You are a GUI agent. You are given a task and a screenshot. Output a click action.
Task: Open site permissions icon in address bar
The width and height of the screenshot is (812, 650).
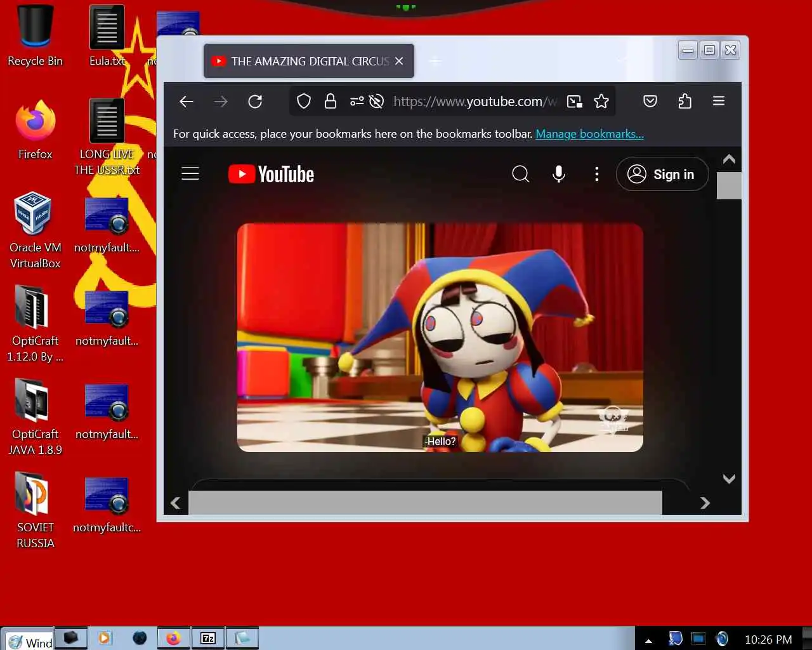tap(357, 102)
